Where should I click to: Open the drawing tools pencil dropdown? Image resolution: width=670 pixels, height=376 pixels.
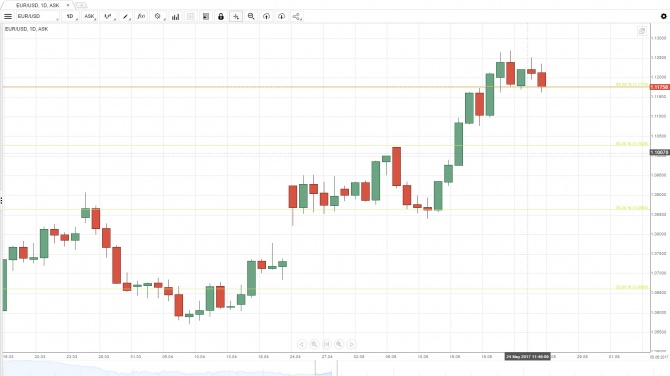click(x=126, y=16)
